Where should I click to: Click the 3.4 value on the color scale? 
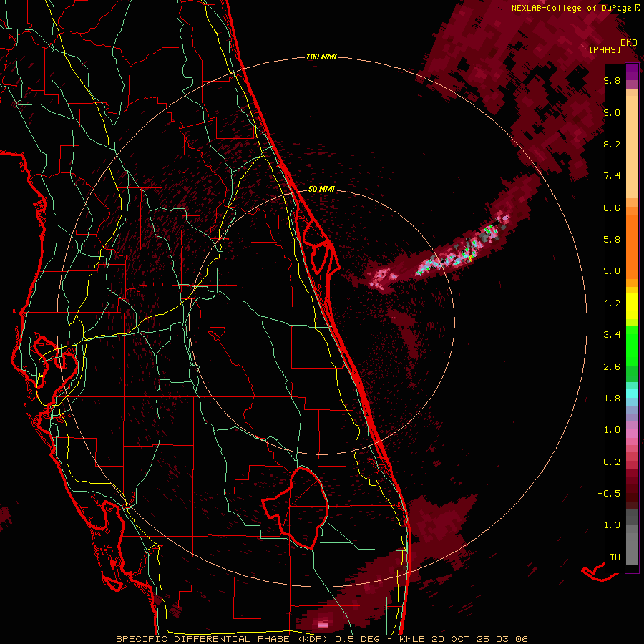(x=612, y=335)
